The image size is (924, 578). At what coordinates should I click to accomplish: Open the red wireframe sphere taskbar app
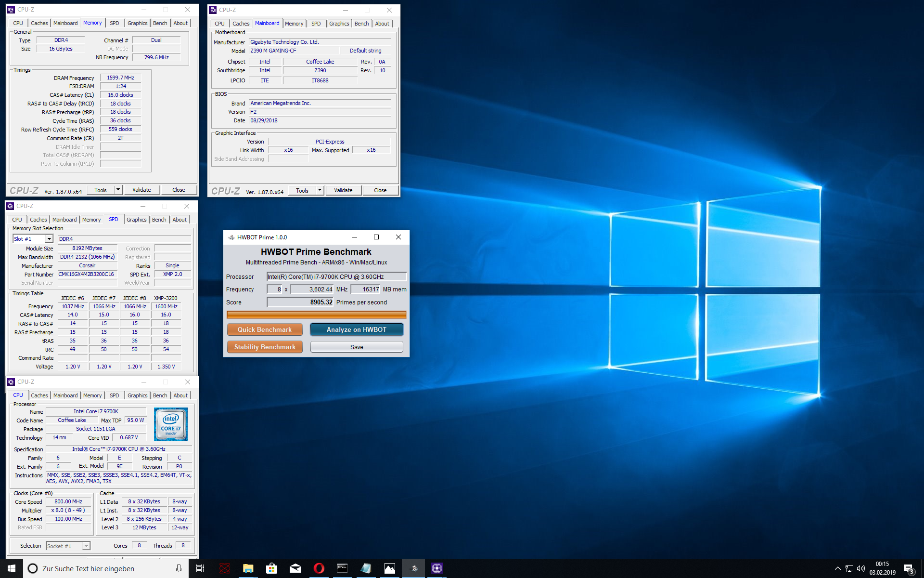coord(225,568)
